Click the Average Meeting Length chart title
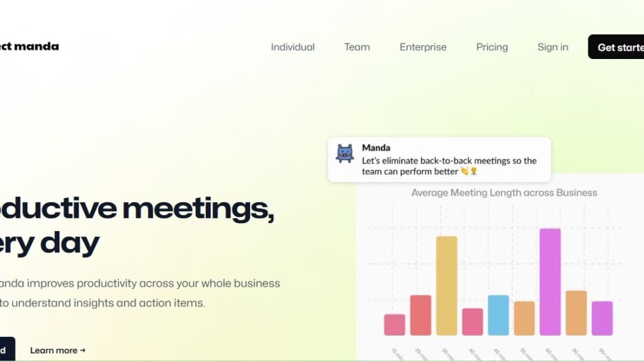644x362 pixels. 504,193
